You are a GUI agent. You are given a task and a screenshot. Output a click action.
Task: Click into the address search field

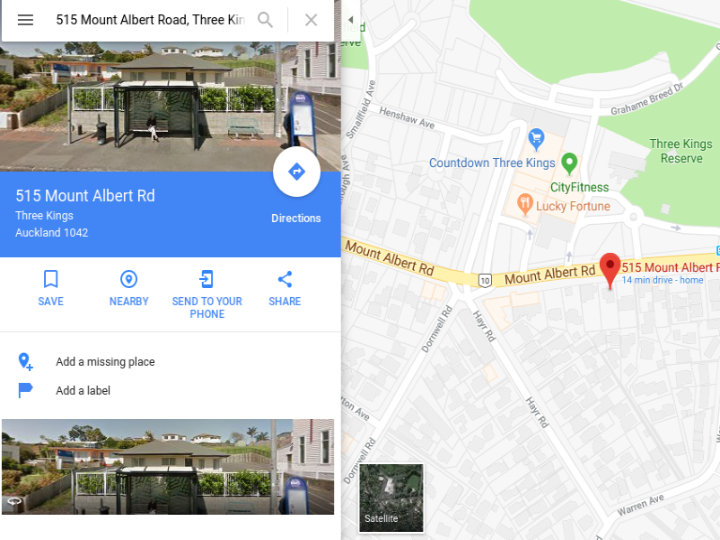pos(150,20)
